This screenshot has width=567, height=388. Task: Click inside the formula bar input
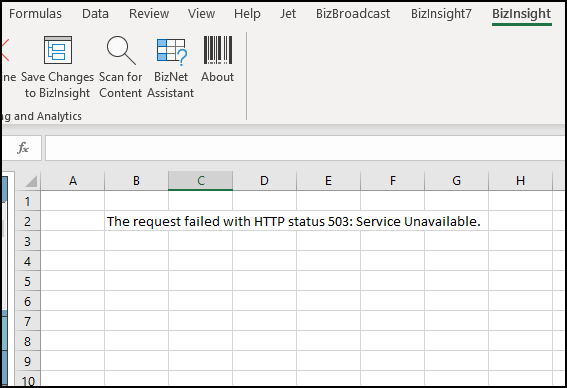pos(305,148)
